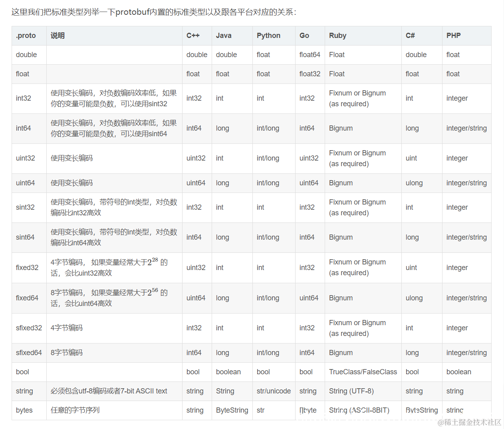Click 'ulong' in the fixed64 row
Screen dimensions: 504x429
414,298
